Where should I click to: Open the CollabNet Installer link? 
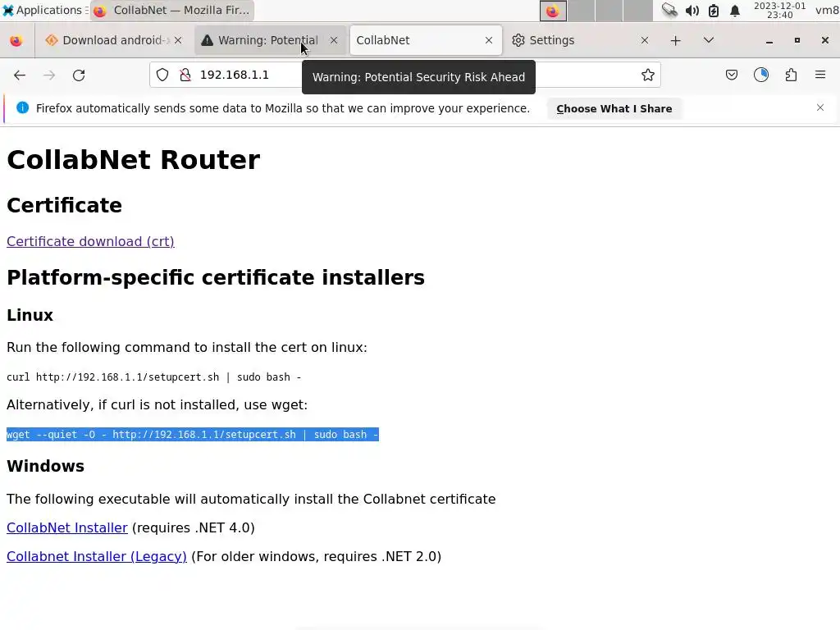[x=67, y=527]
